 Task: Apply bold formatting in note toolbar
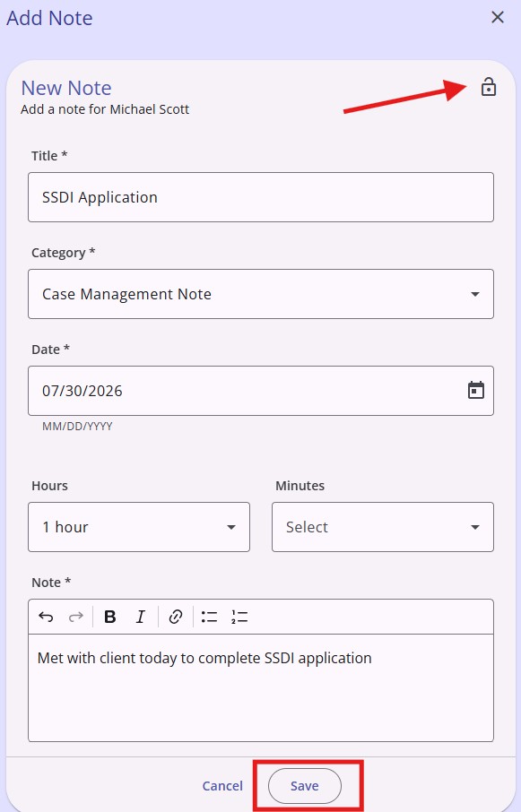pyautogui.click(x=109, y=617)
